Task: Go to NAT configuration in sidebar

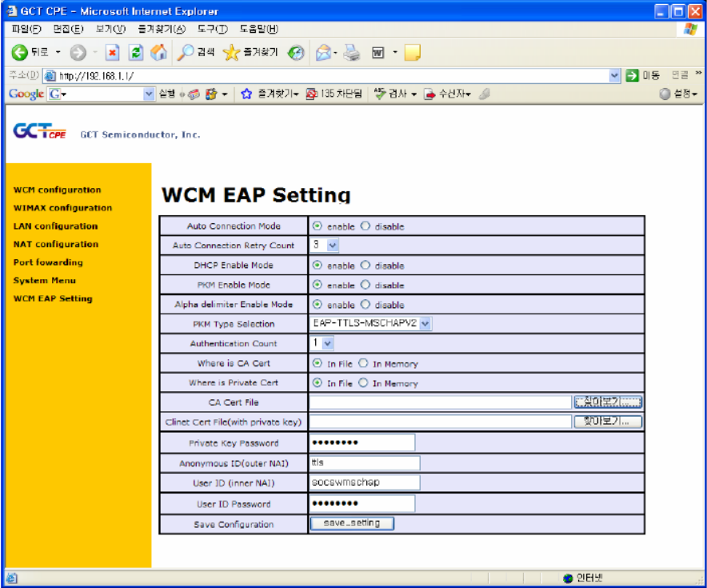Action: pyautogui.click(x=56, y=244)
